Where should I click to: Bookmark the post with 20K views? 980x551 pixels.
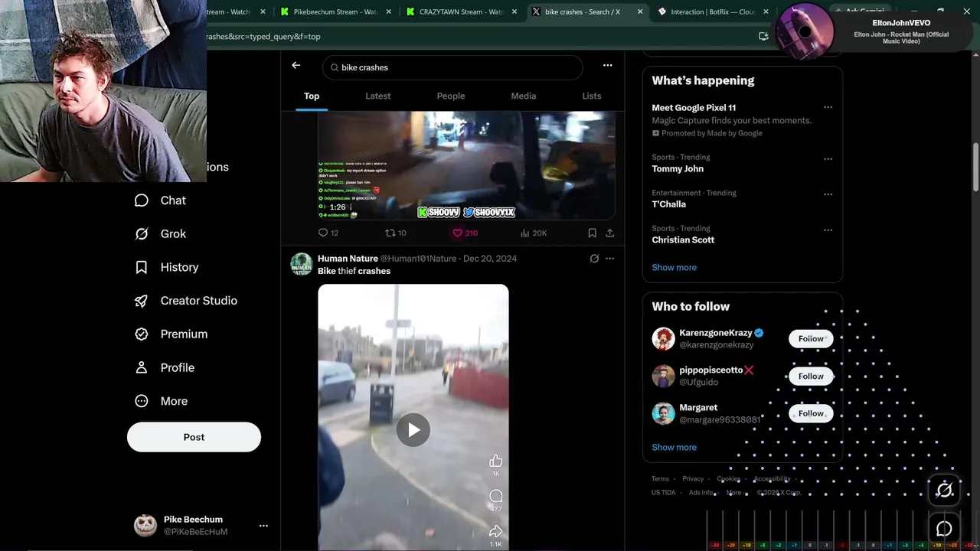[592, 233]
